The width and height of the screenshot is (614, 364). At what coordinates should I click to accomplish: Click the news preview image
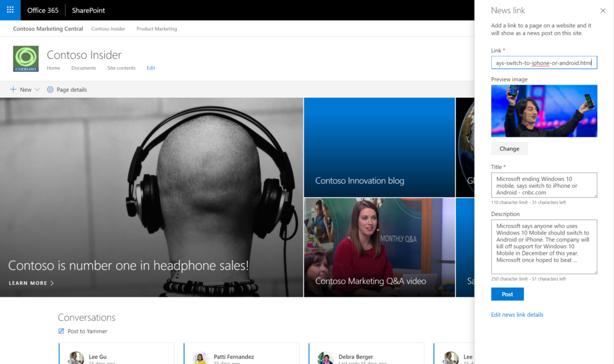click(x=544, y=111)
